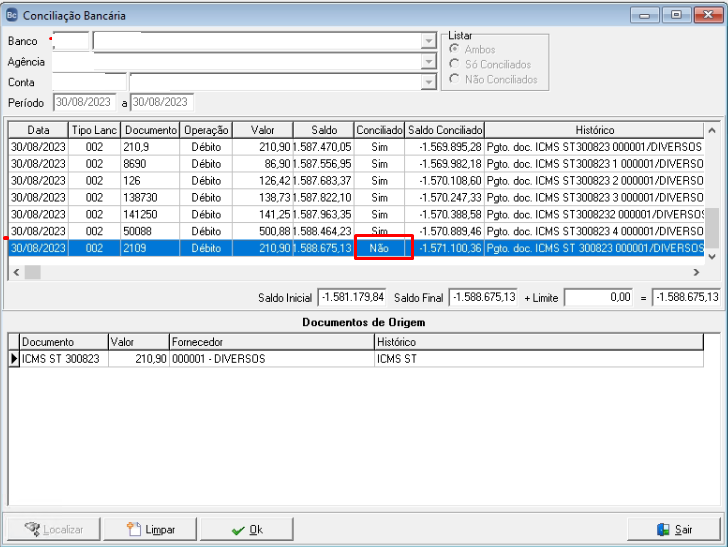Click the Valor header in Documentos de Origem

point(139,342)
